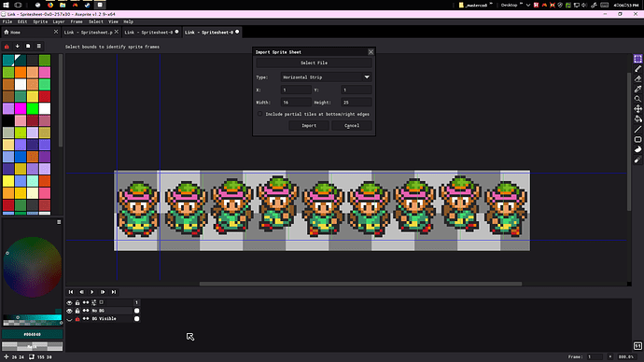This screenshot has height=362, width=644.
Task: Click the Select File button
Action: (314, 63)
